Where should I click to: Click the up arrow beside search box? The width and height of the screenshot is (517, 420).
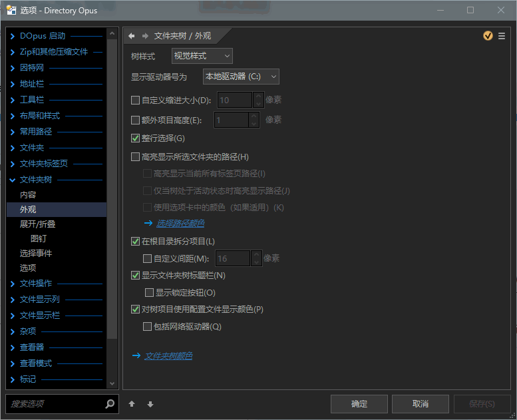pos(132,404)
